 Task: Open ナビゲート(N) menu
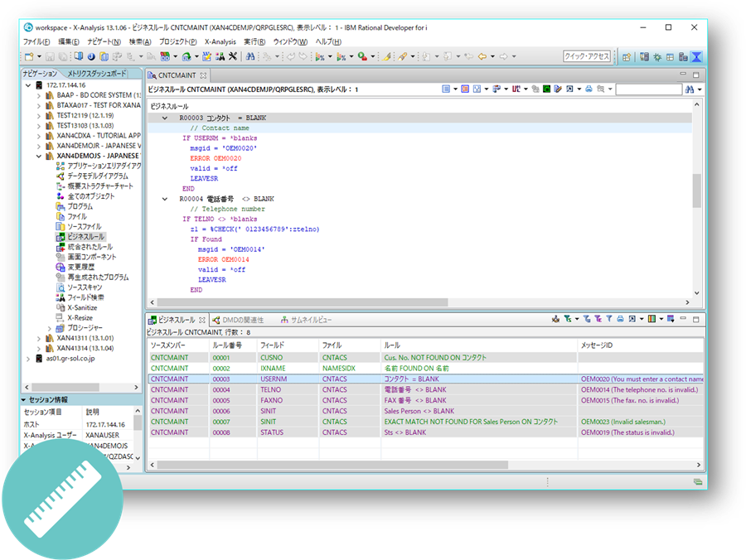point(104,41)
